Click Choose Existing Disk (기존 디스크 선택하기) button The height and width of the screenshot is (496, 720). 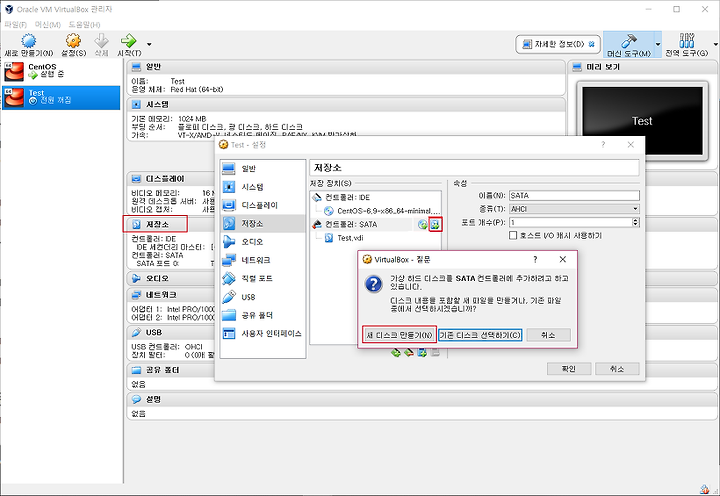[x=480, y=335]
